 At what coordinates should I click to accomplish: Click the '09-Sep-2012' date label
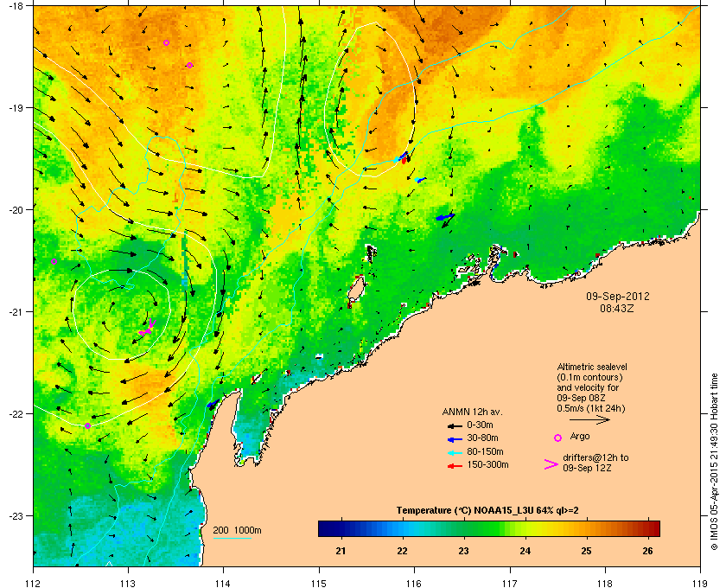point(618,296)
